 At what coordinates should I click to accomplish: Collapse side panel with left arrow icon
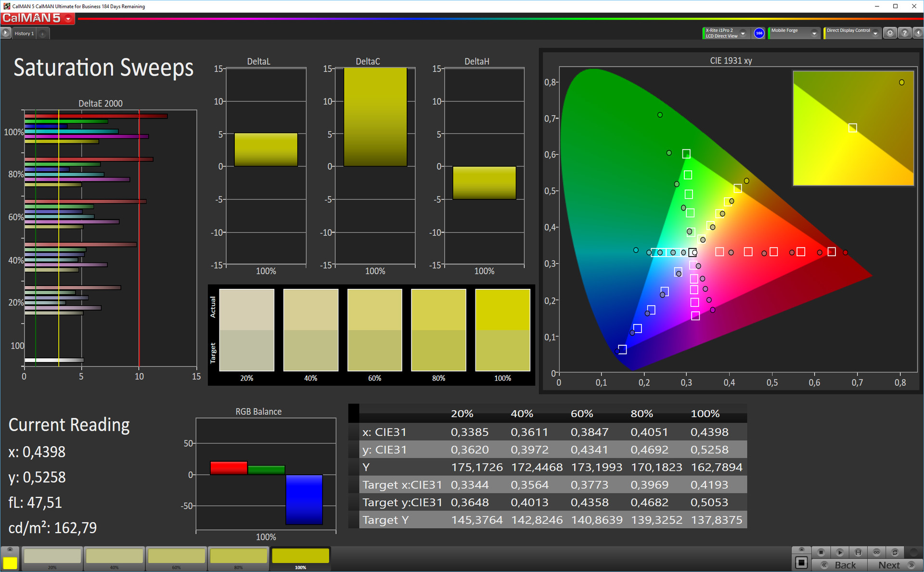click(918, 33)
